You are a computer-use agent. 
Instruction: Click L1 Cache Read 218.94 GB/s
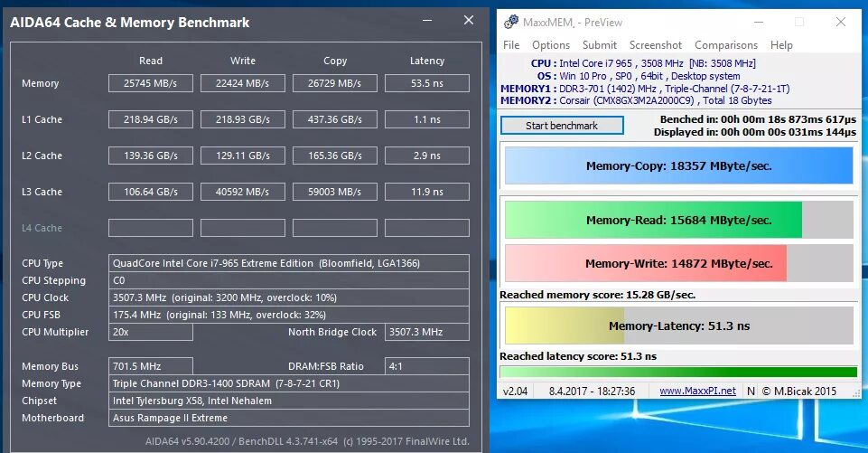(x=151, y=119)
